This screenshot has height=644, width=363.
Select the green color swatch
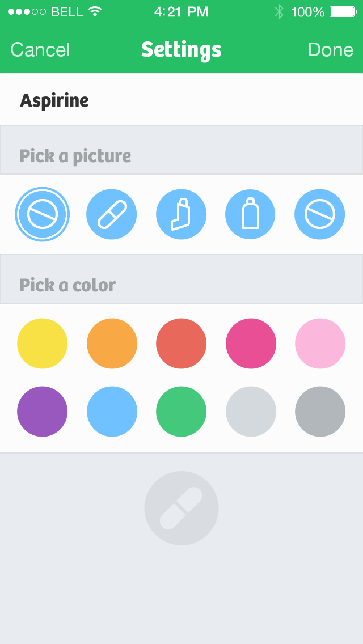[x=181, y=412]
